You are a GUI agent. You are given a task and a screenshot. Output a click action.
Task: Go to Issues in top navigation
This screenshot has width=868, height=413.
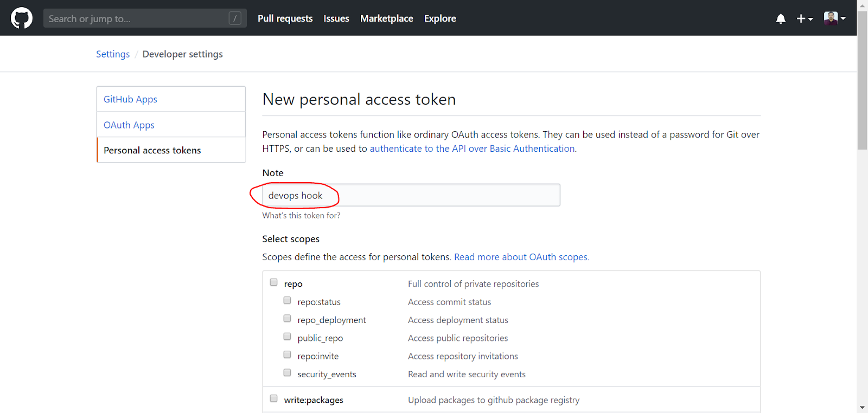pos(336,18)
